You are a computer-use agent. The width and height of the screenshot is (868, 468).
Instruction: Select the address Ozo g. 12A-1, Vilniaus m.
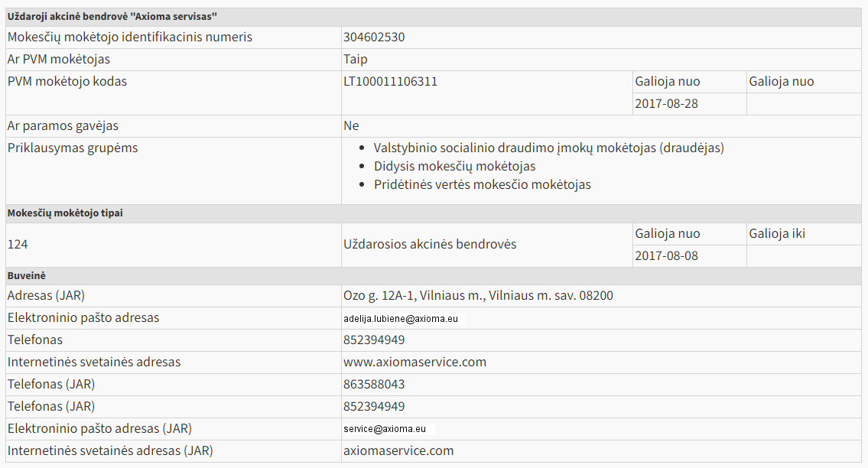pos(478,296)
